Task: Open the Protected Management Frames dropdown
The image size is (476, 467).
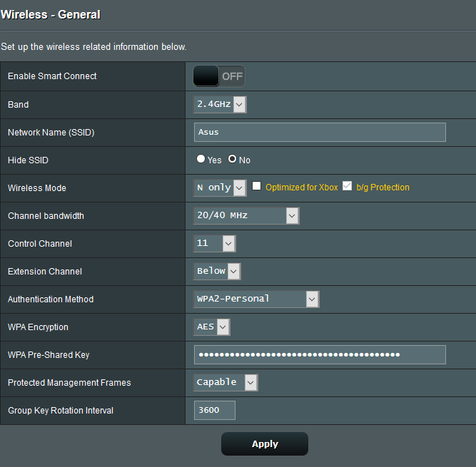Action: click(x=226, y=382)
